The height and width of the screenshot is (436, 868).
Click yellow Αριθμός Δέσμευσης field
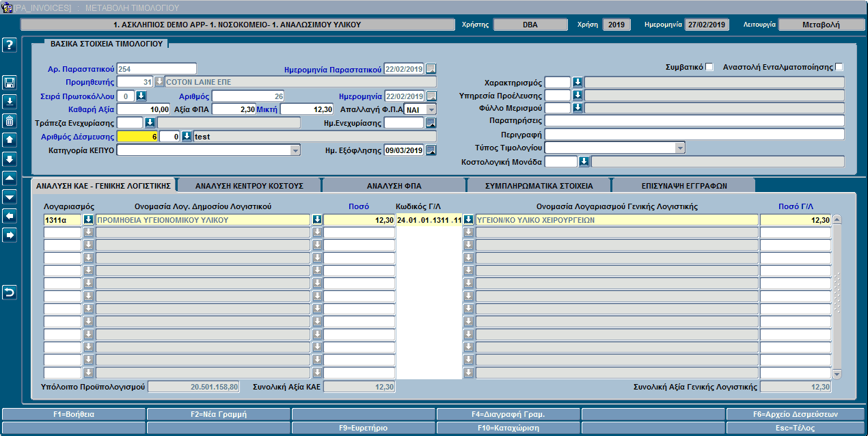137,137
